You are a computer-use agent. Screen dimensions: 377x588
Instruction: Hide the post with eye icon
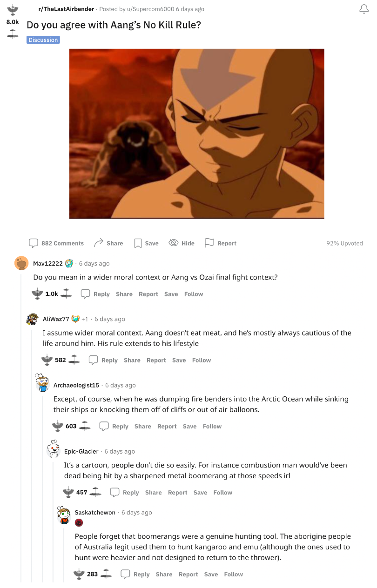(182, 243)
